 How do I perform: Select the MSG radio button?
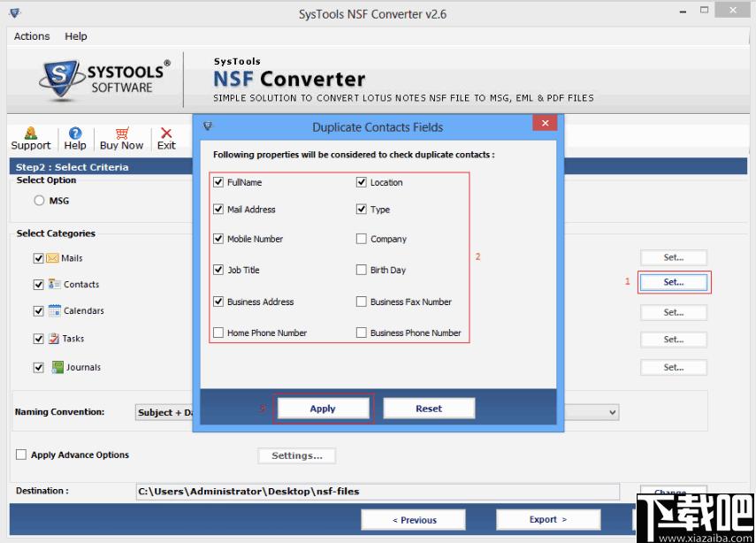pyautogui.click(x=39, y=200)
